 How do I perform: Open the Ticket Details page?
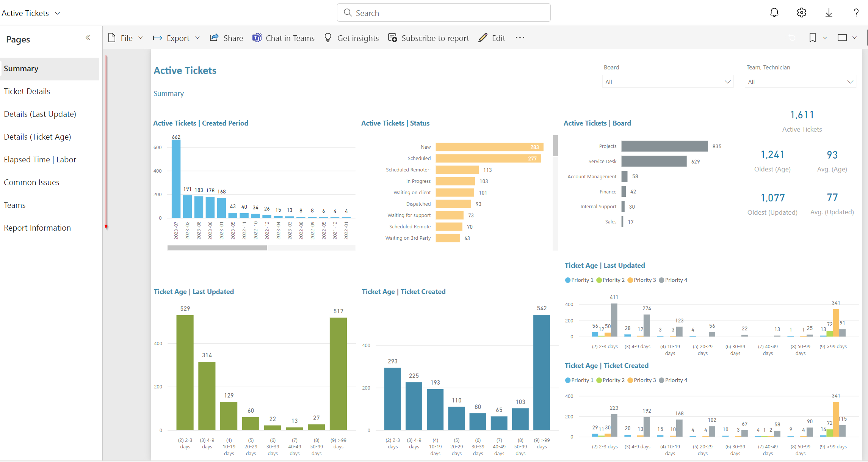pos(27,91)
